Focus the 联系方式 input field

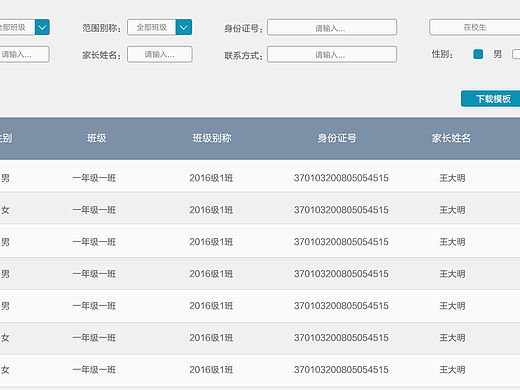tap(332, 54)
